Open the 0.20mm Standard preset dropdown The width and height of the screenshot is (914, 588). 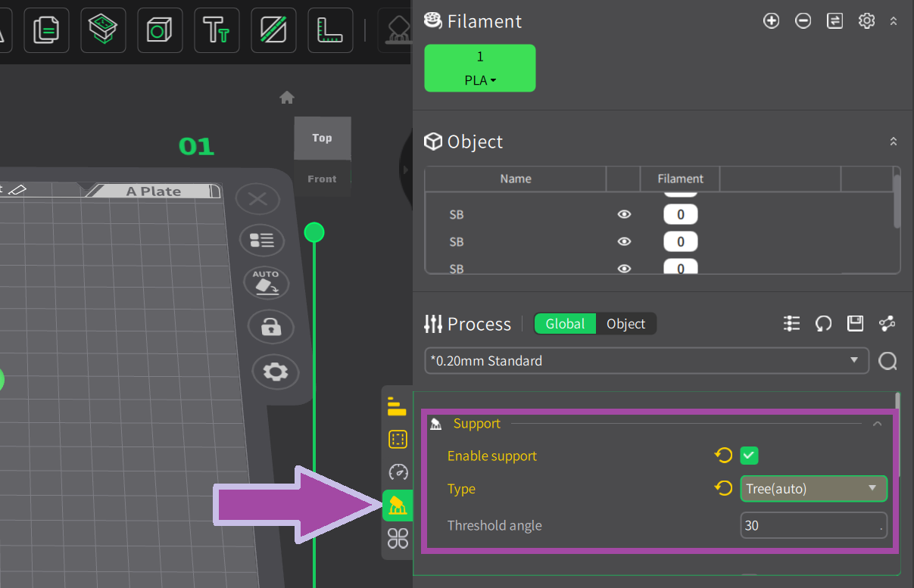(x=646, y=361)
